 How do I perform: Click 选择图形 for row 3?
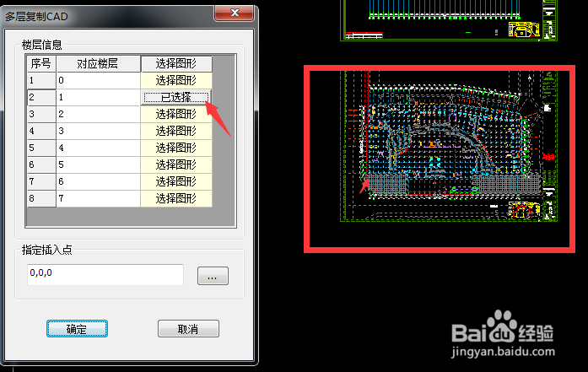tap(176, 114)
